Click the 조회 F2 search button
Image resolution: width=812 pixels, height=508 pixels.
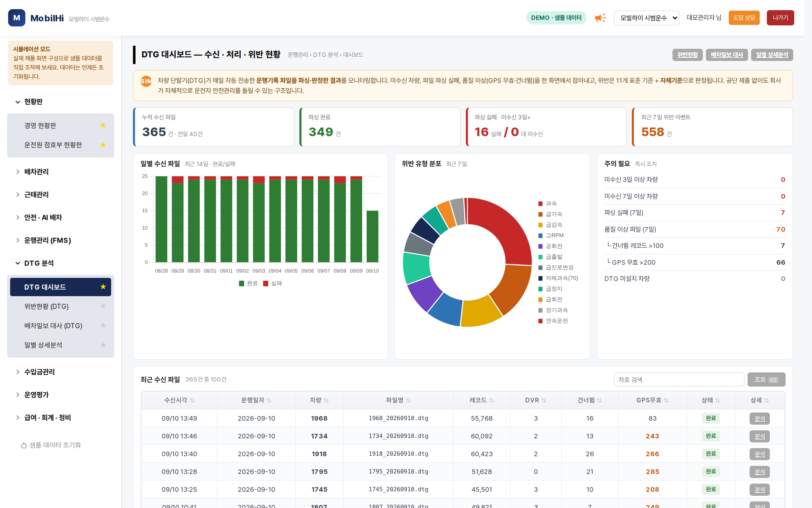(766, 380)
